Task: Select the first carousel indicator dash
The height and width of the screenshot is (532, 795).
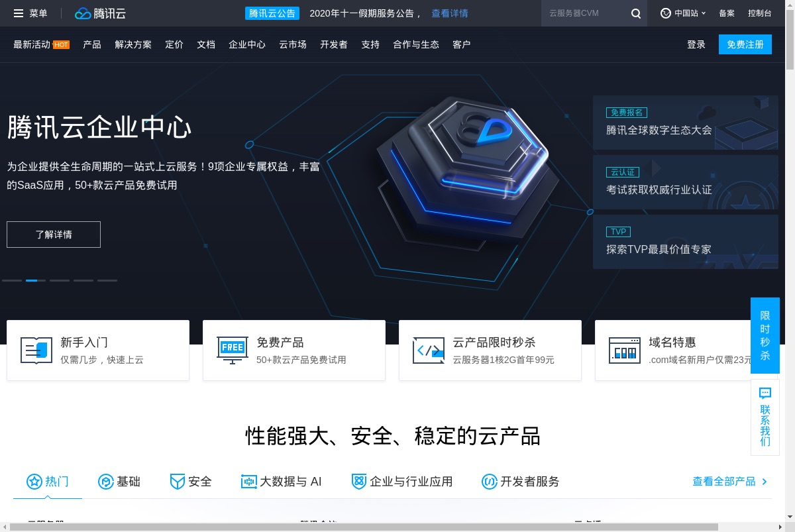Action: 12,281
